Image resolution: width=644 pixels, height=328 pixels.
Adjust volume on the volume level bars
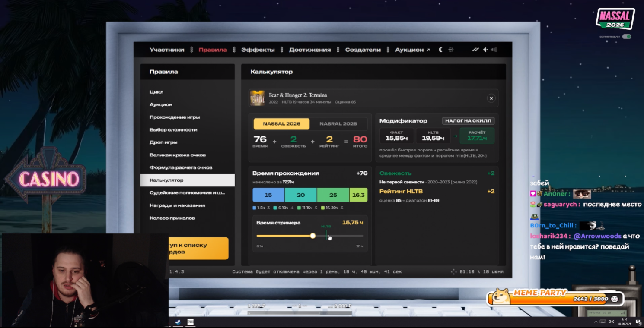point(494,50)
